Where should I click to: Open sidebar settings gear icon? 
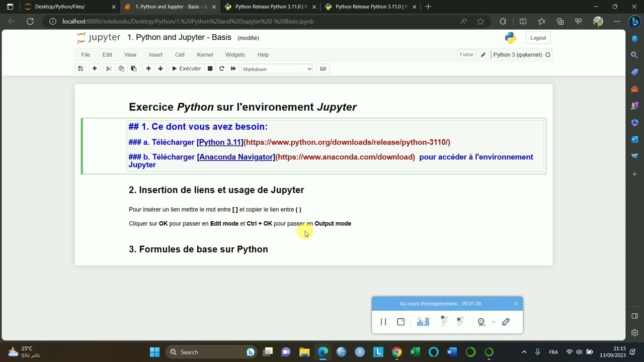(634, 333)
